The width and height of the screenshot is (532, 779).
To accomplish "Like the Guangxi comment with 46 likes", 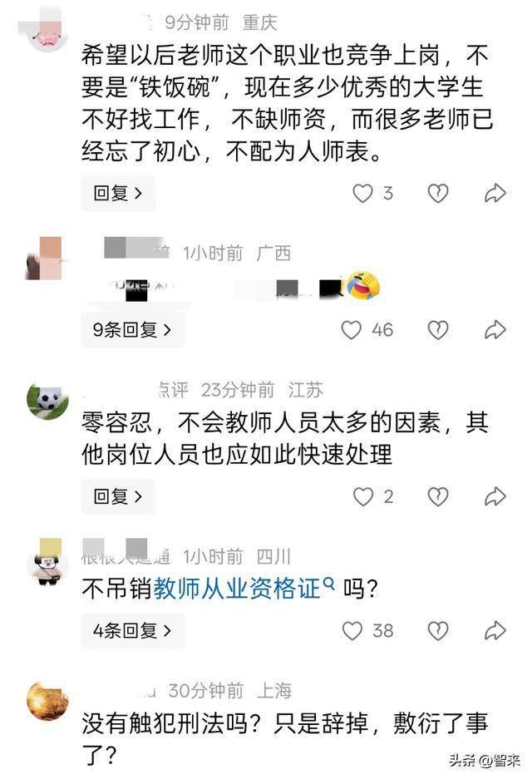I will tap(351, 330).
